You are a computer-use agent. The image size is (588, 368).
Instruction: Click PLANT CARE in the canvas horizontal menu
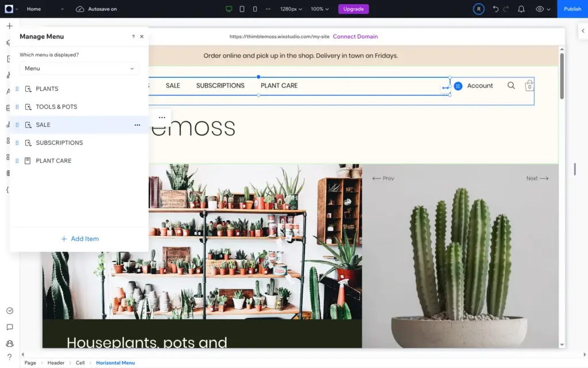pos(279,86)
